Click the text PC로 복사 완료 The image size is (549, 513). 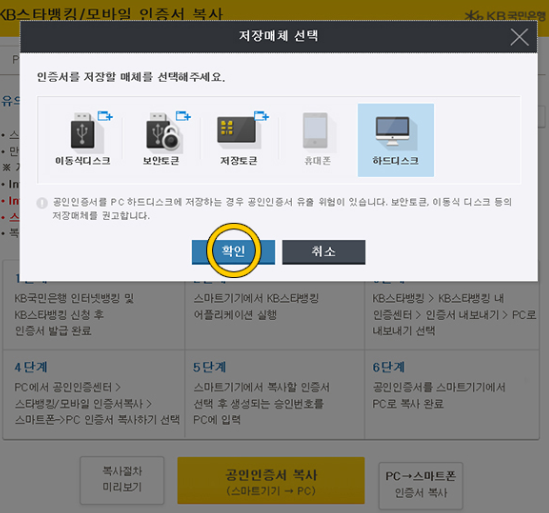pyautogui.click(x=408, y=403)
